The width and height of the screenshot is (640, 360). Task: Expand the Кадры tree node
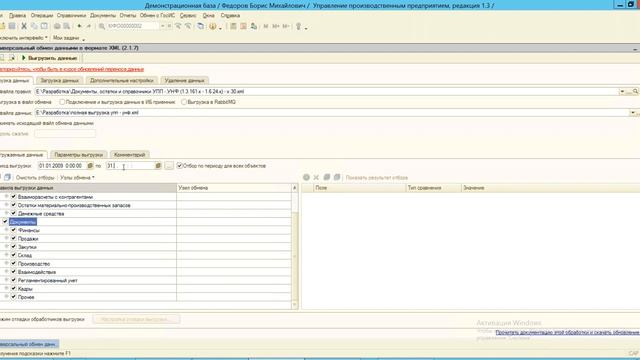click(x=7, y=289)
